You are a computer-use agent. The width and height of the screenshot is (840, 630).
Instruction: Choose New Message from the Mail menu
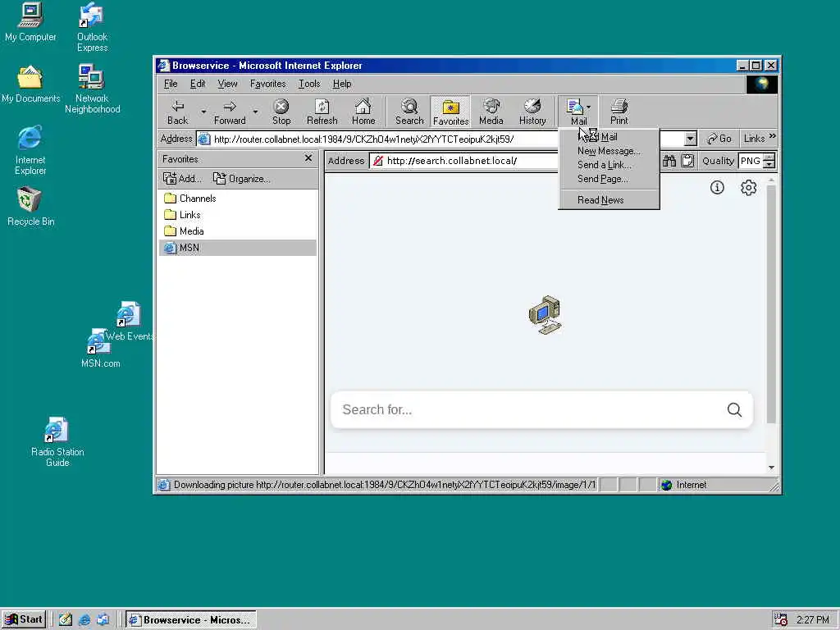tap(609, 151)
